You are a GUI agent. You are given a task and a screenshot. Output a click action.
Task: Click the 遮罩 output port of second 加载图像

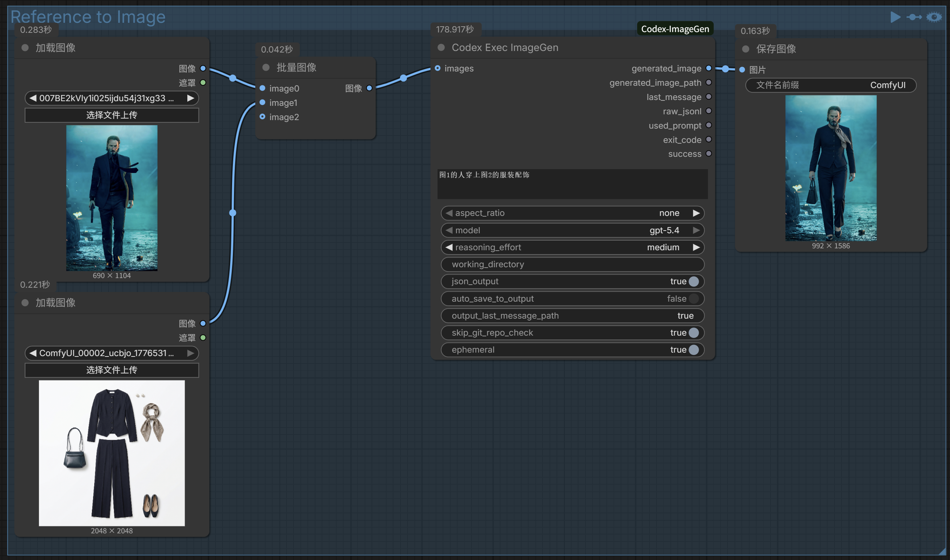coord(203,338)
